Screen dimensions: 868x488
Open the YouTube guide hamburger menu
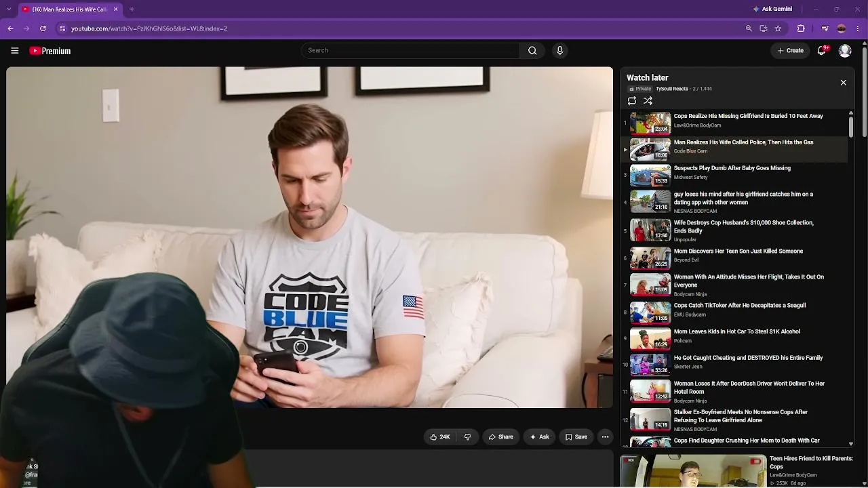pos(14,51)
